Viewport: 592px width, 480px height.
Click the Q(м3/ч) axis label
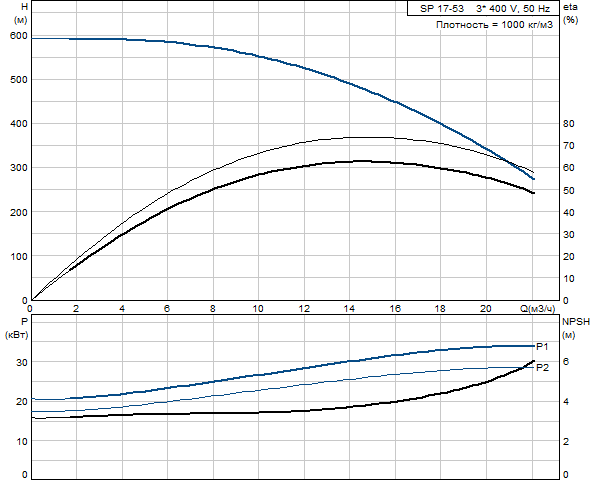click(x=538, y=309)
